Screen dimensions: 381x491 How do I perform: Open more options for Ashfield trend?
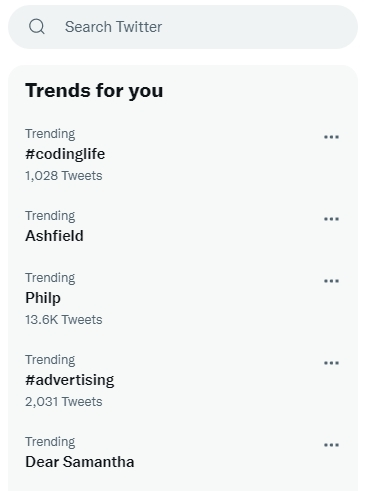331,219
